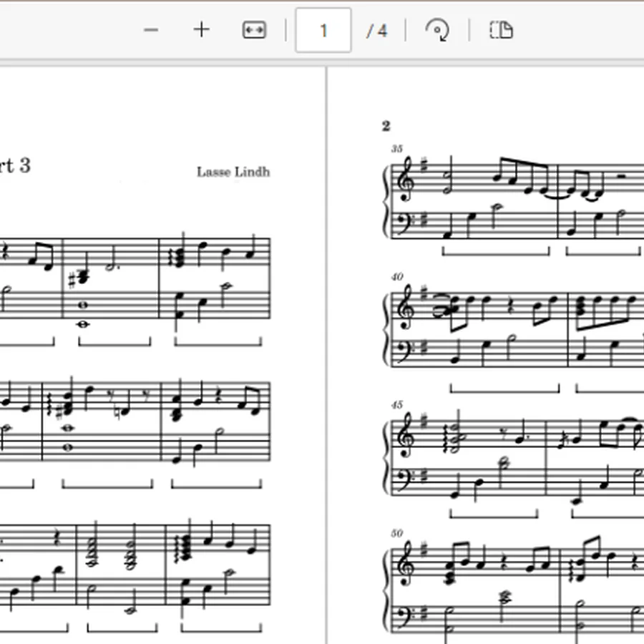Click the page number 2 label

click(x=386, y=126)
